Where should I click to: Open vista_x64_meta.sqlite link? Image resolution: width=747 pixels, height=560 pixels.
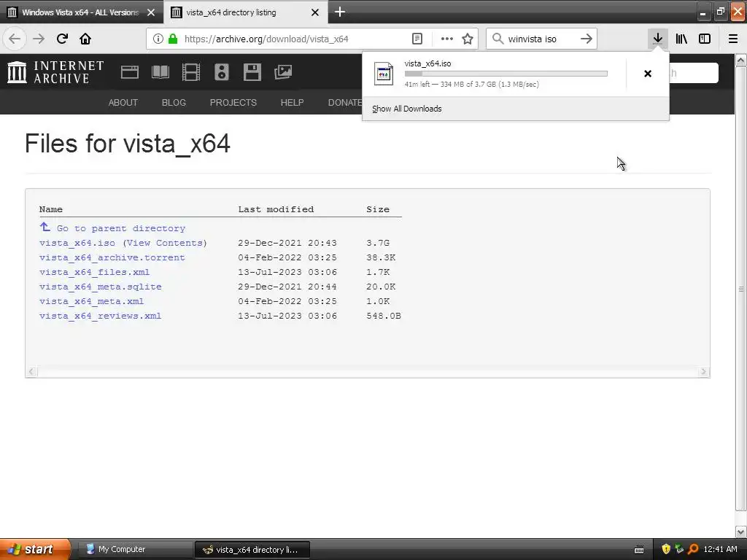(x=101, y=287)
